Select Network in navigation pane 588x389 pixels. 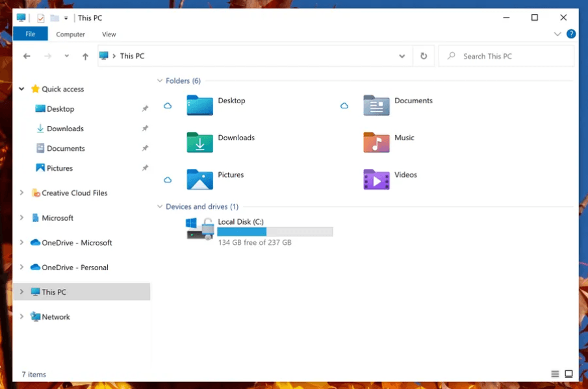pyautogui.click(x=56, y=317)
